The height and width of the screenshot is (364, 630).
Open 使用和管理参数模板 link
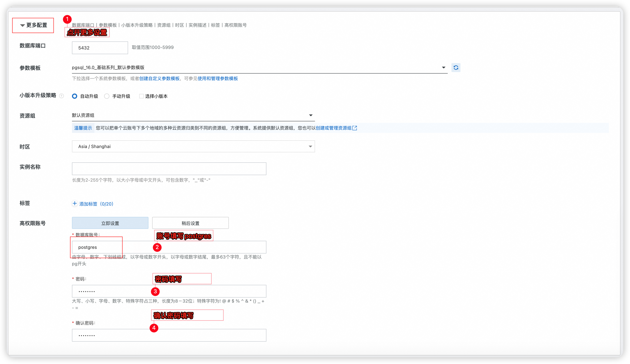[x=217, y=79]
